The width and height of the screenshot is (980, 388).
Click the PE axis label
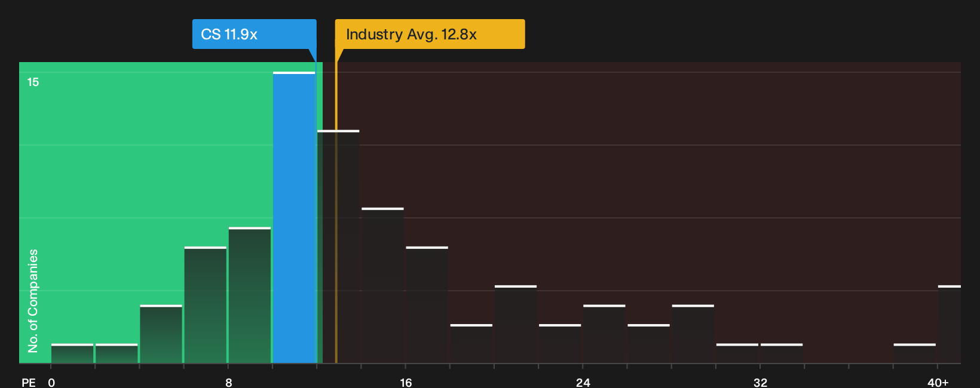point(29,382)
